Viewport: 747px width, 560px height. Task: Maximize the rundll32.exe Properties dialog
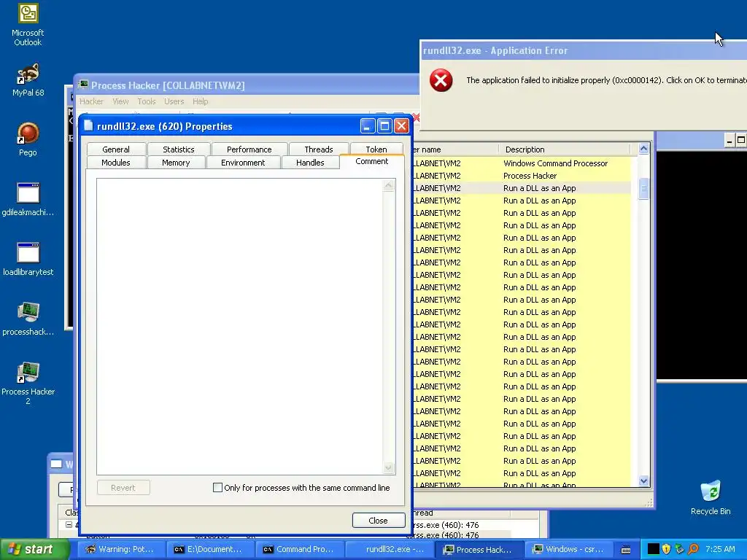coord(384,125)
